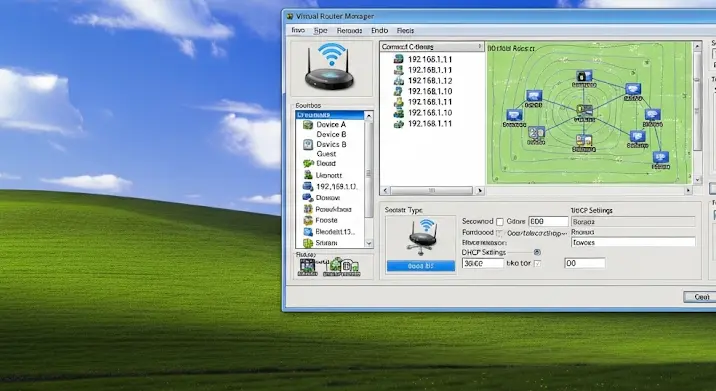The image size is (716, 391).
Task: Click up arrow of network map scrollbar
Action: (697, 46)
